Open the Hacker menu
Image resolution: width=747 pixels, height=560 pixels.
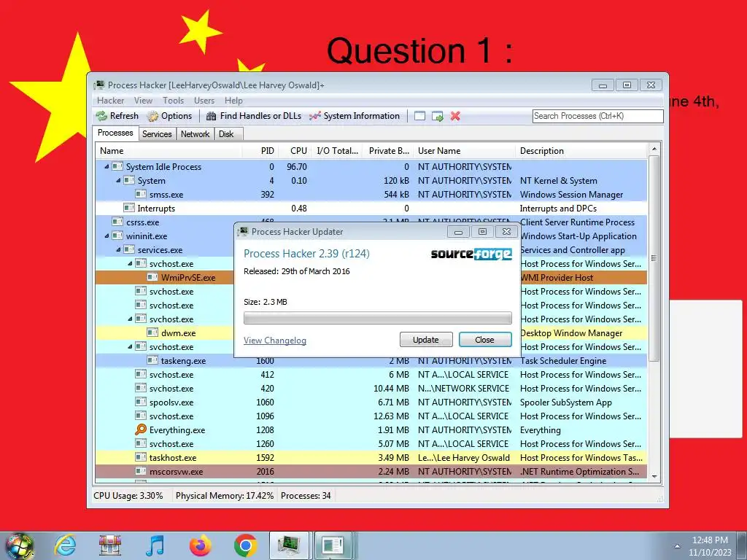111,101
